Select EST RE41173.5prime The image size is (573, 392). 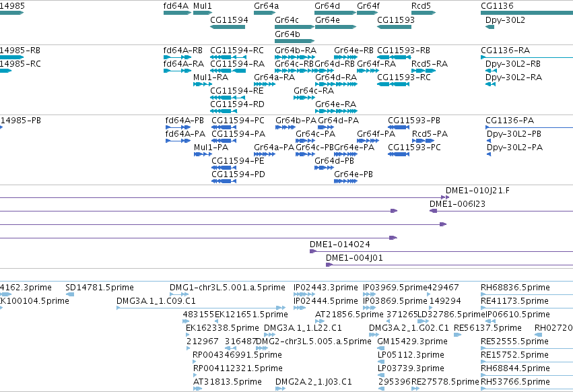tap(527, 308)
